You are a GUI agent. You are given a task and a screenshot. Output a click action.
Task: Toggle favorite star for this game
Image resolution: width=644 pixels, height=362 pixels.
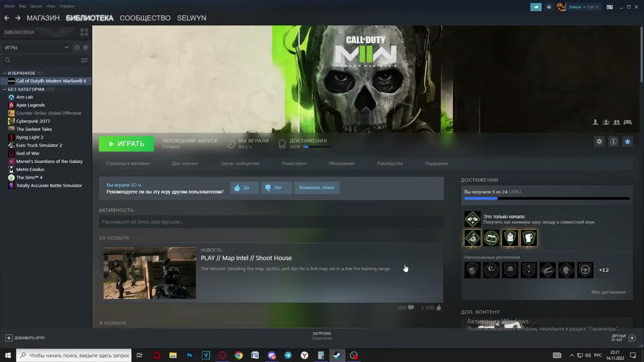pos(627,142)
